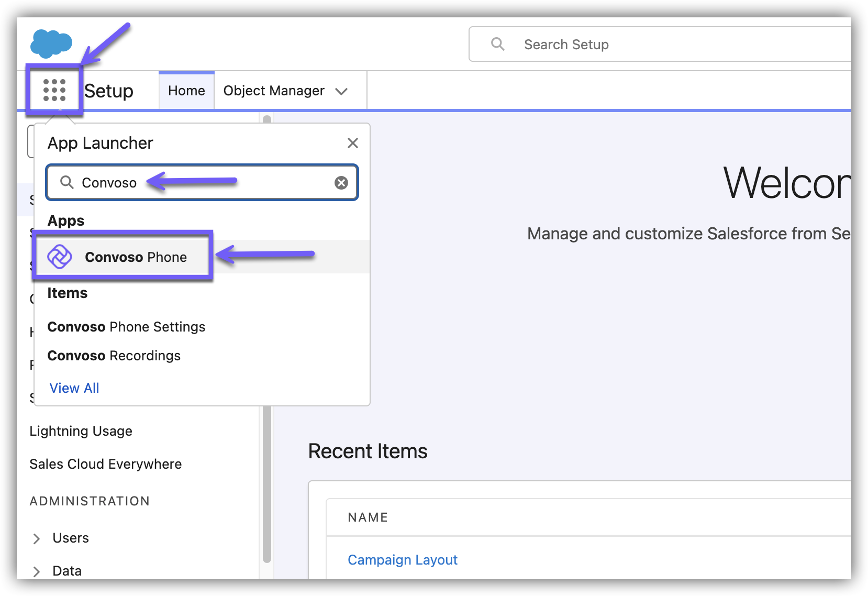
Task: Switch to the Object Manager tab
Action: [x=274, y=91]
